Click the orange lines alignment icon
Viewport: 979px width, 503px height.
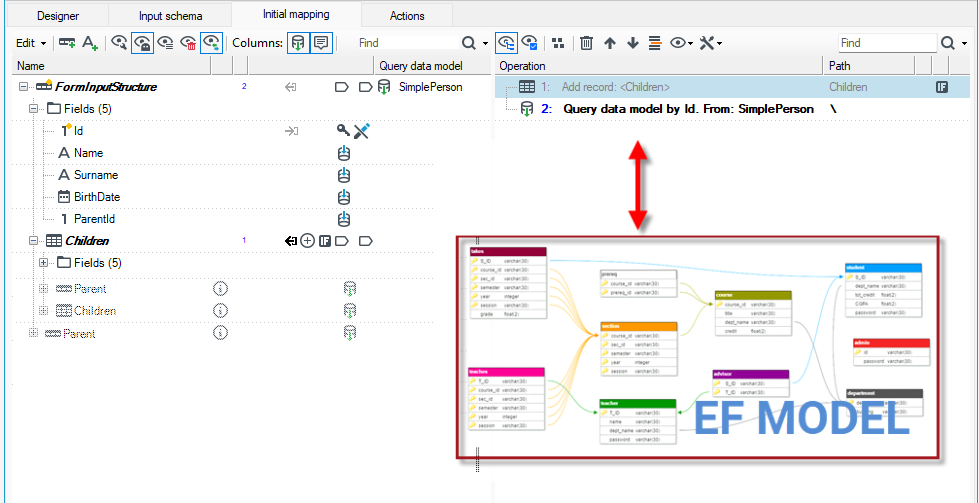coord(655,43)
